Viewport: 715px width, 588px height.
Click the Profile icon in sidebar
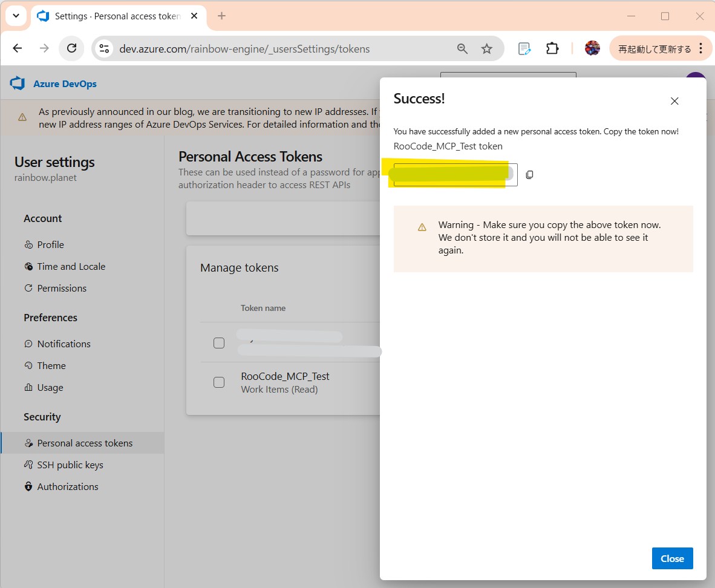pyautogui.click(x=28, y=245)
